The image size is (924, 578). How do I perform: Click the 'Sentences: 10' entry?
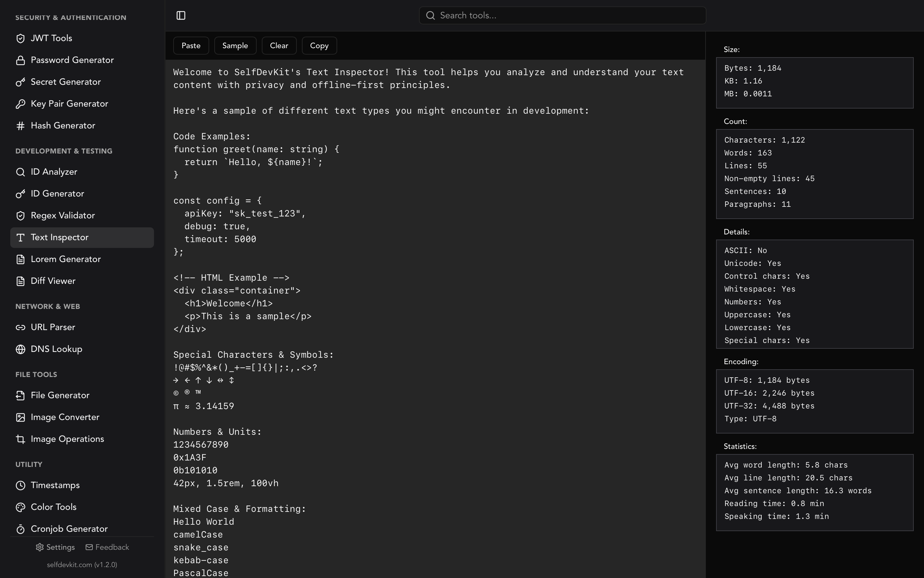(x=755, y=191)
